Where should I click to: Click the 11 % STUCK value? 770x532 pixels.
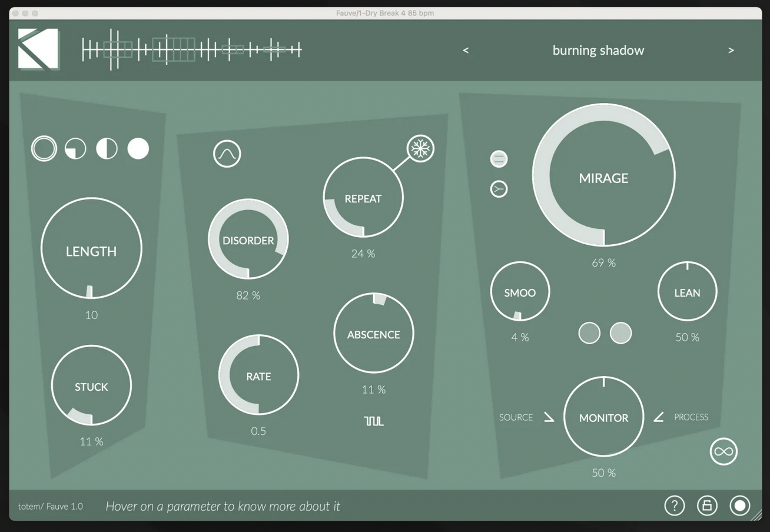[x=91, y=441]
